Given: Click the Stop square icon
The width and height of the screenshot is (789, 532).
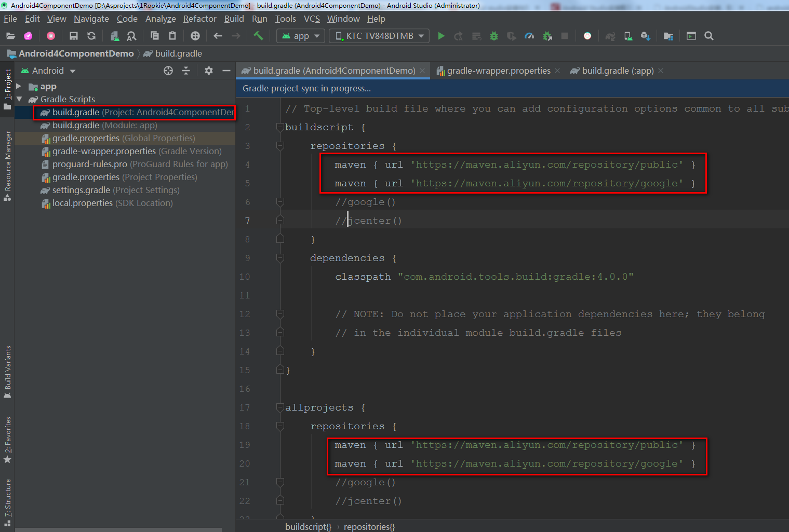Looking at the screenshot, I should tap(565, 36).
